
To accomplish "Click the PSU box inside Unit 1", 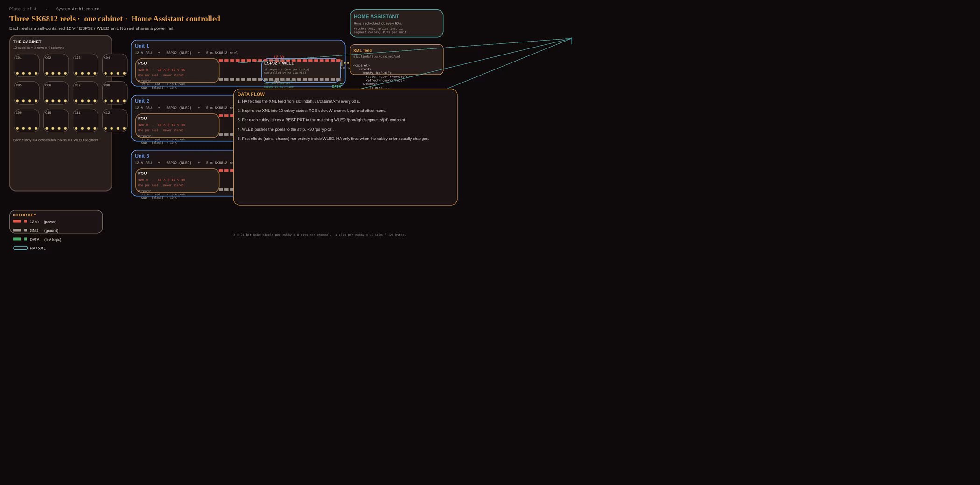I will (x=177, y=70).
